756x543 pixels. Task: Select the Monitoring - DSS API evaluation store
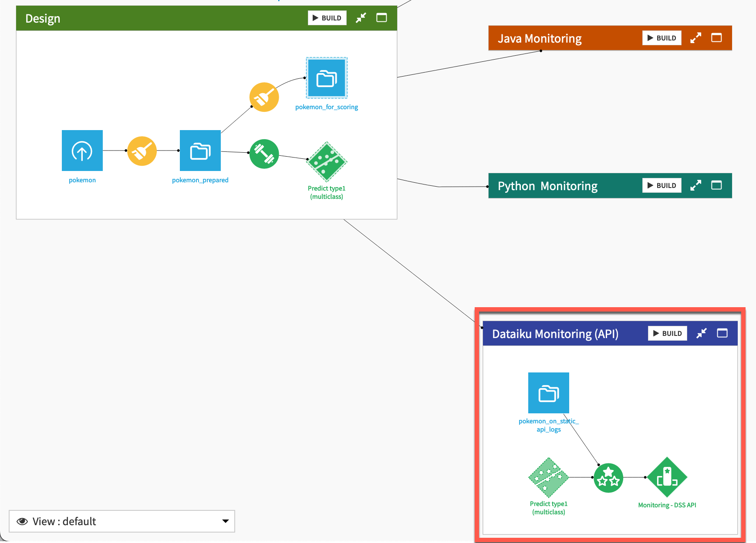667,477
